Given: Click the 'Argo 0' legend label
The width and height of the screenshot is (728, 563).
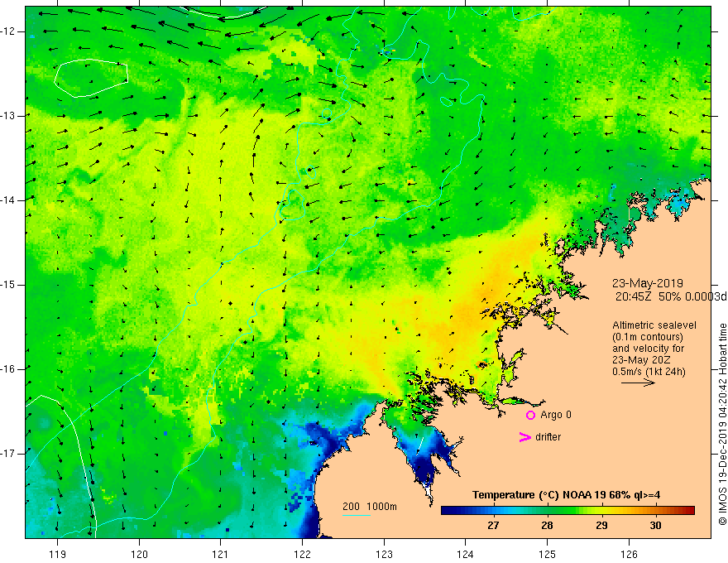Looking at the screenshot, I should tap(556, 415).
